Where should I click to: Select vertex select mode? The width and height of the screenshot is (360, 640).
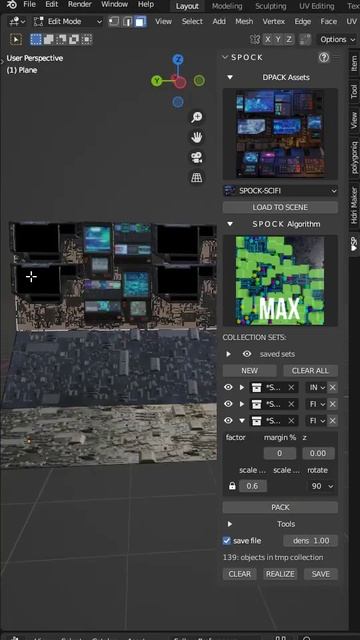pos(114,22)
